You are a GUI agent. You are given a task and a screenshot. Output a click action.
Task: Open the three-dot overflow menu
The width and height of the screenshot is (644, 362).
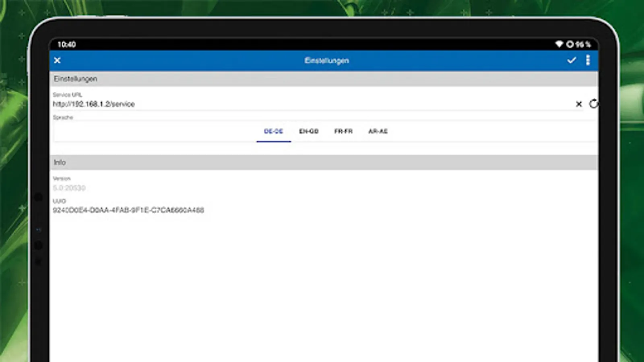point(588,60)
